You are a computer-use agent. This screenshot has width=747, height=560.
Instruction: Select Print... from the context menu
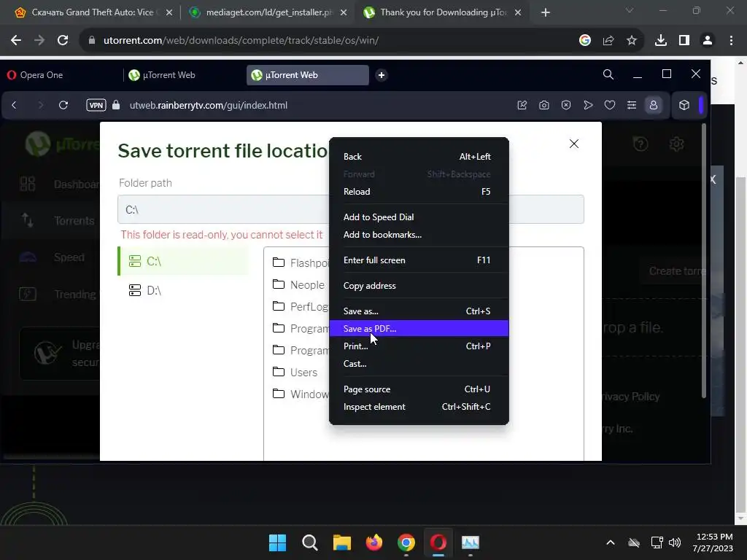(419, 346)
